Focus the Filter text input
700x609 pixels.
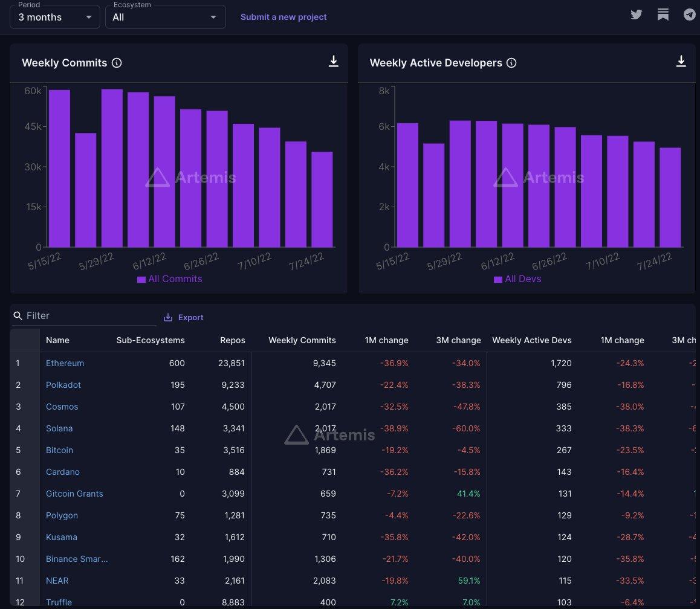[89, 316]
